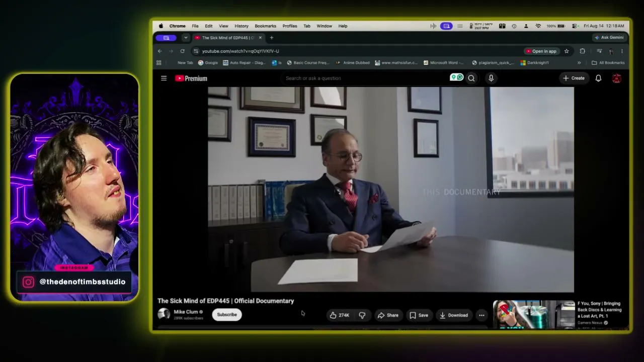Open the Edit menu
The image size is (644, 362).
pyautogui.click(x=208, y=26)
